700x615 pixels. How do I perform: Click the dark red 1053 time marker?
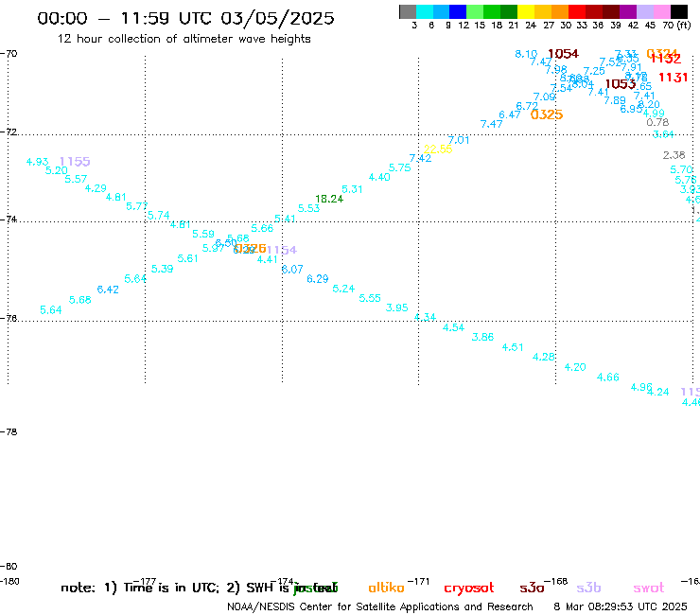point(621,84)
